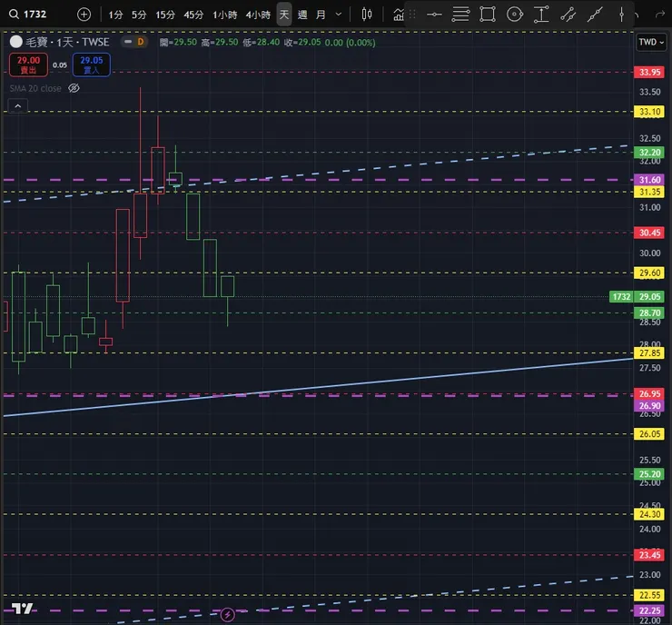Viewport: 672px width, 625px height.
Task: Open the indicators chart icon
Action: click(399, 15)
